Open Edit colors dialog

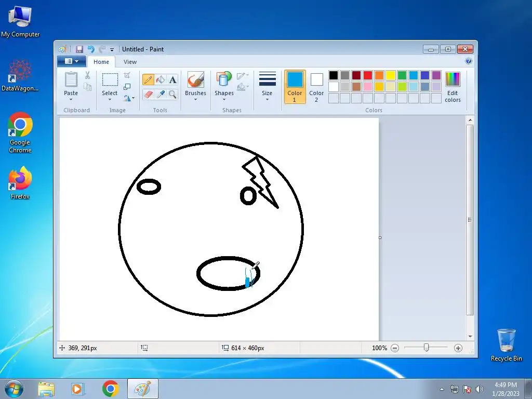click(x=453, y=87)
